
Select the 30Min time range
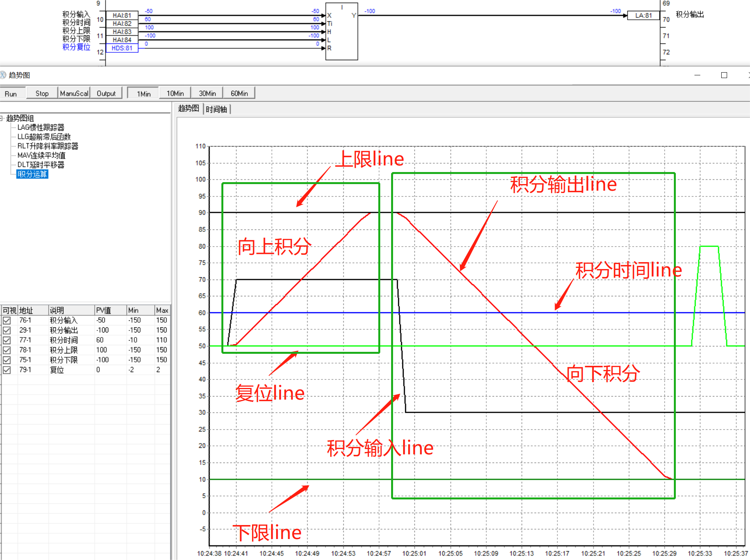[x=207, y=94]
